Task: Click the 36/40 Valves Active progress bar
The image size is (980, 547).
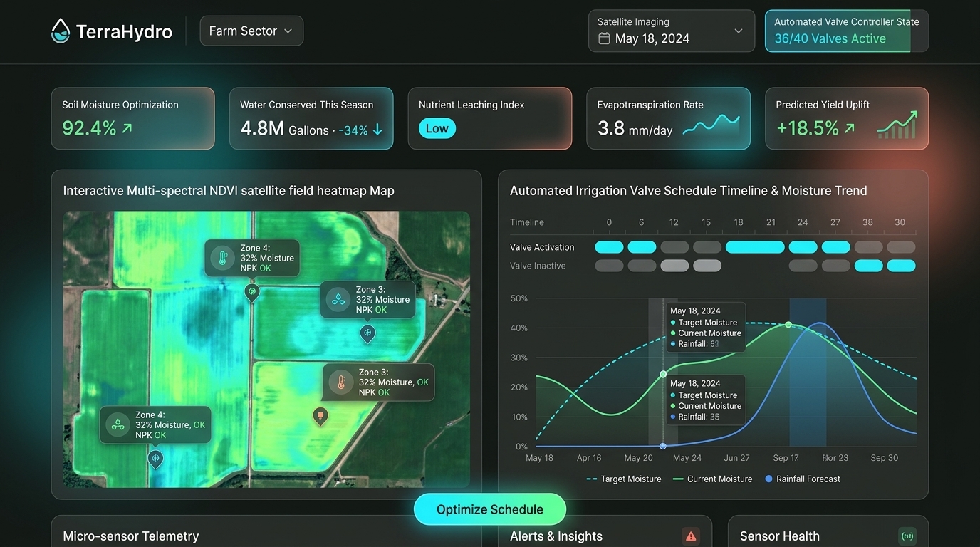Action: point(847,31)
